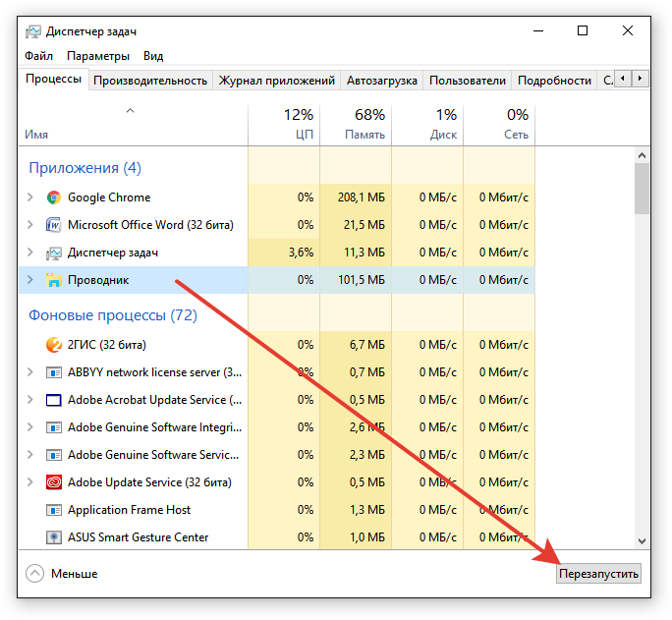The height and width of the screenshot is (620, 672).
Task: Click the ABBYY network license server icon
Action: click(54, 372)
